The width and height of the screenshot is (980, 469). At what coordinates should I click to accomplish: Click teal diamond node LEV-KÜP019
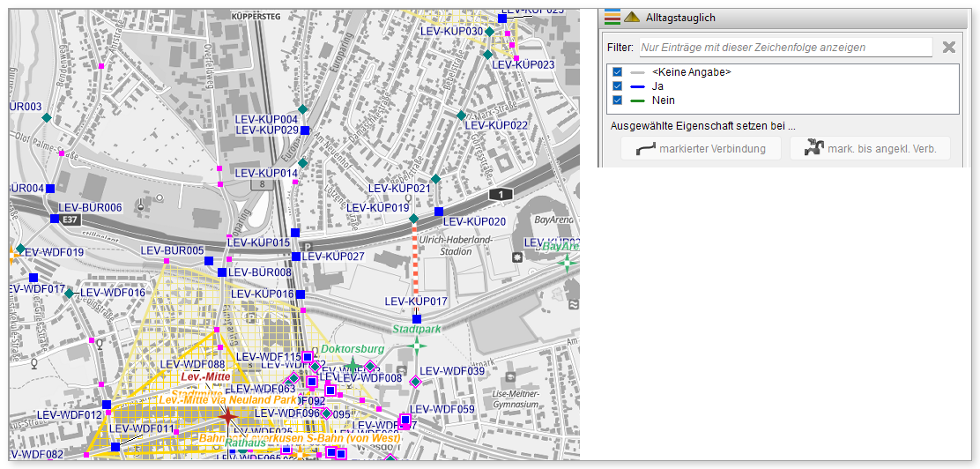[x=413, y=219]
